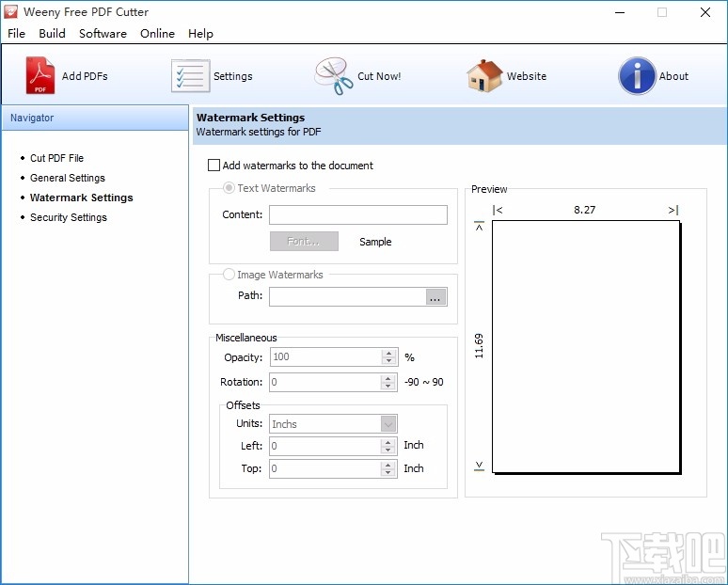Decrease Top offset with down arrow
The image size is (728, 585).
[x=388, y=472]
